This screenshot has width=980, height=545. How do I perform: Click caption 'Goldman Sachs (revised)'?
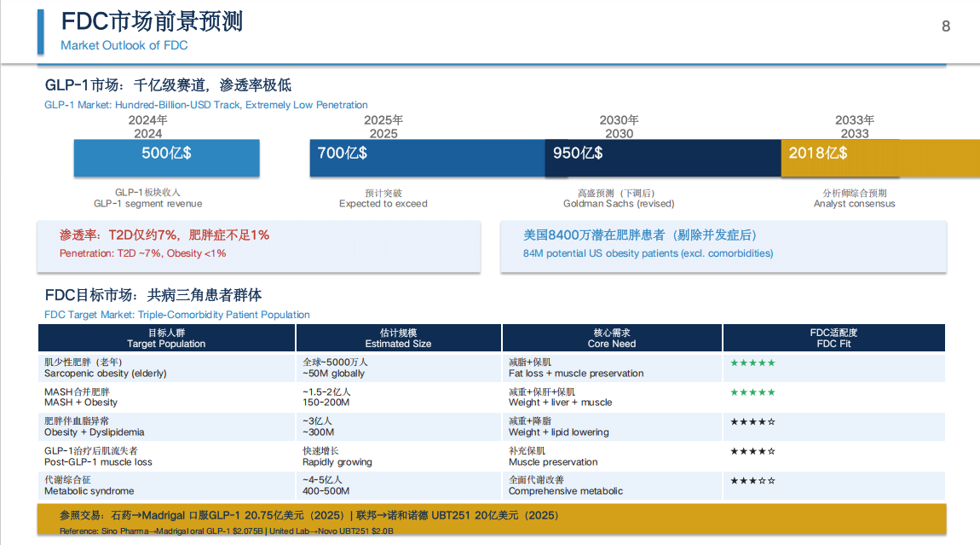click(619, 204)
